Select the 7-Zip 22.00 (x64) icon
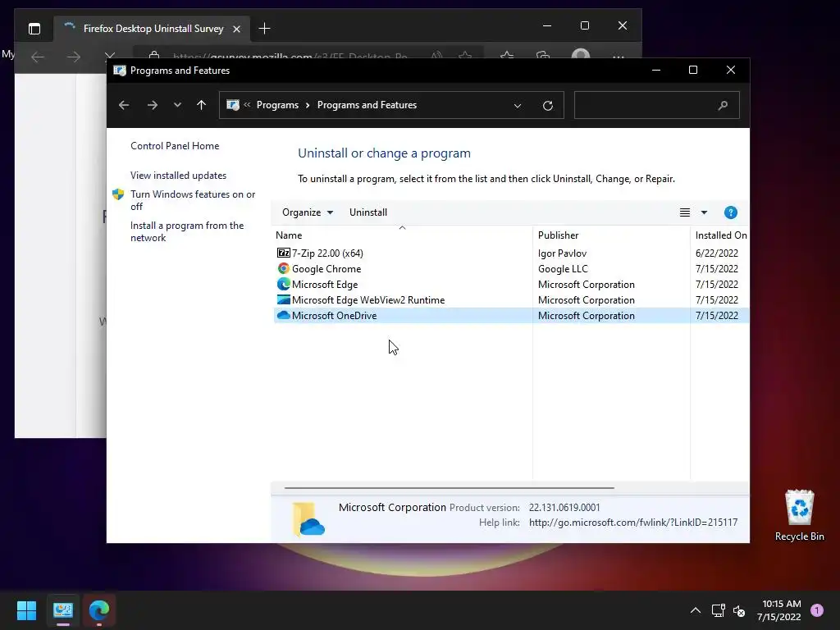Screen dimensions: 840x630 (283, 253)
